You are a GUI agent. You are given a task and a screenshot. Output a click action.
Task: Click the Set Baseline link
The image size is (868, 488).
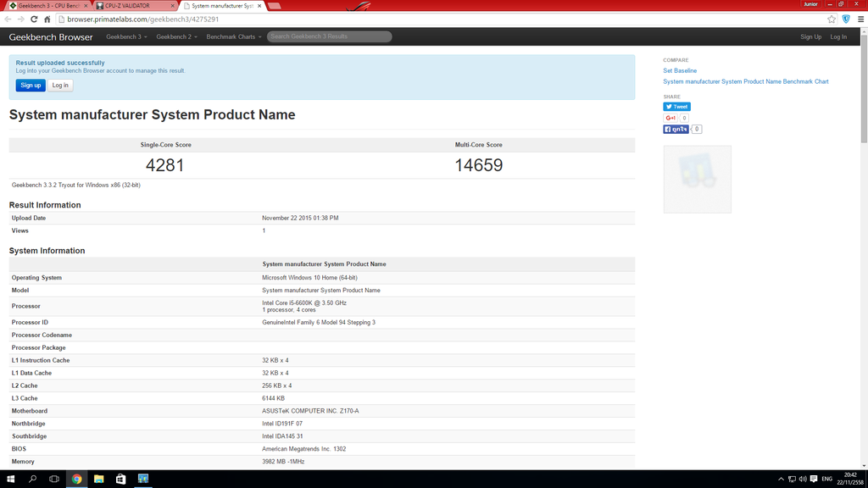point(680,71)
